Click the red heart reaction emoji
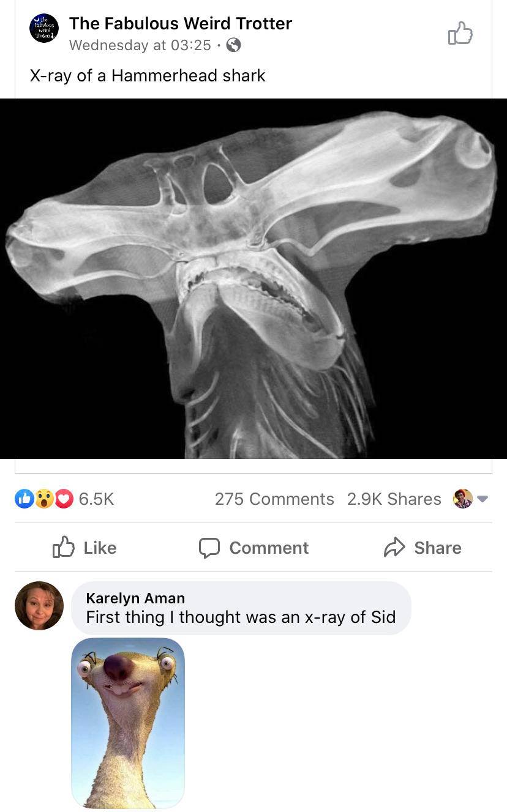This screenshot has height=812, width=507. coord(64,499)
